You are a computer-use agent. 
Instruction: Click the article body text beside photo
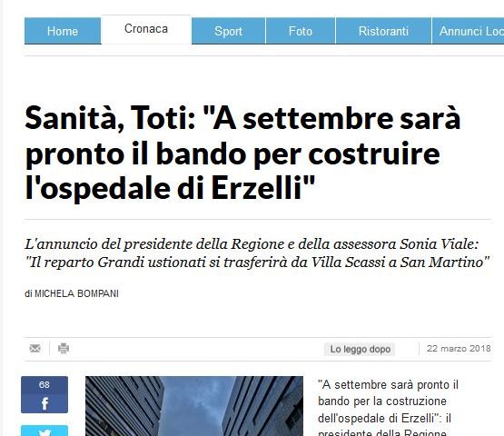(389, 409)
